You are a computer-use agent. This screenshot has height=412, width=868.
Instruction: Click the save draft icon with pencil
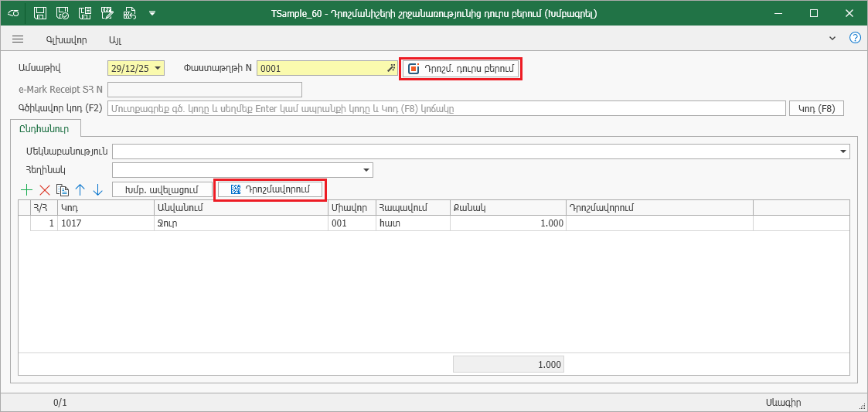coord(107,13)
